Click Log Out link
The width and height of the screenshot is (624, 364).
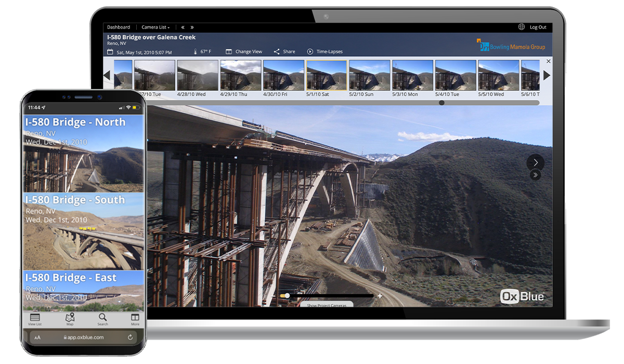538,27
